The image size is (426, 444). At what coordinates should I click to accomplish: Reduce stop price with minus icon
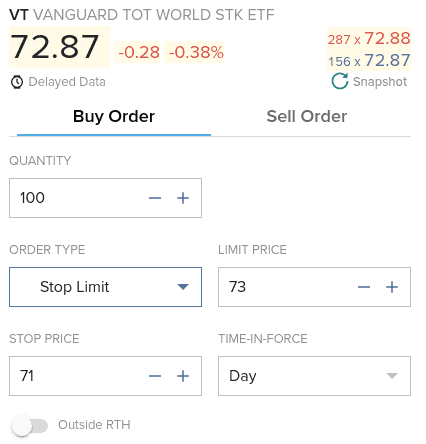coord(155,376)
